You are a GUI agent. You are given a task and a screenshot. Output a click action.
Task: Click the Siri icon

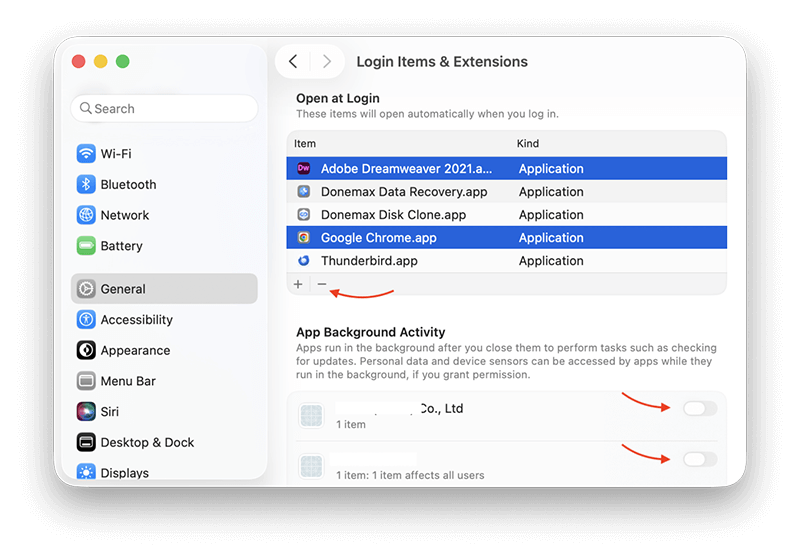point(86,411)
